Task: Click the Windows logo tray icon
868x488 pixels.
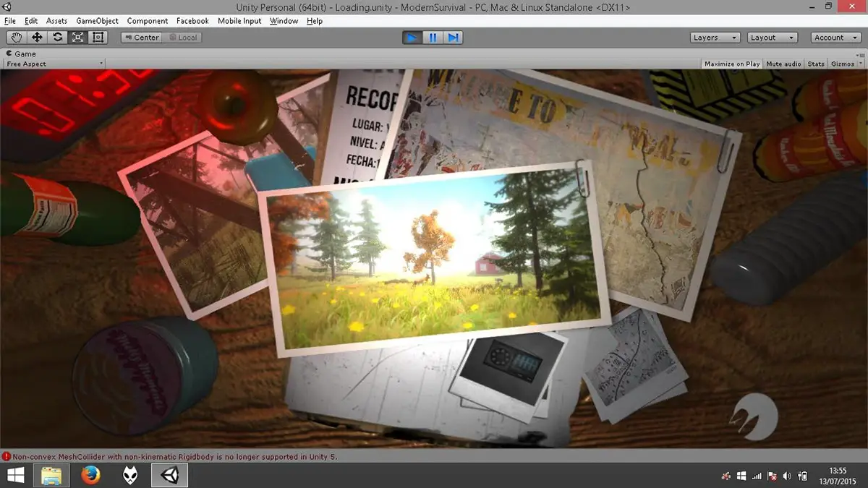Action: (741, 476)
